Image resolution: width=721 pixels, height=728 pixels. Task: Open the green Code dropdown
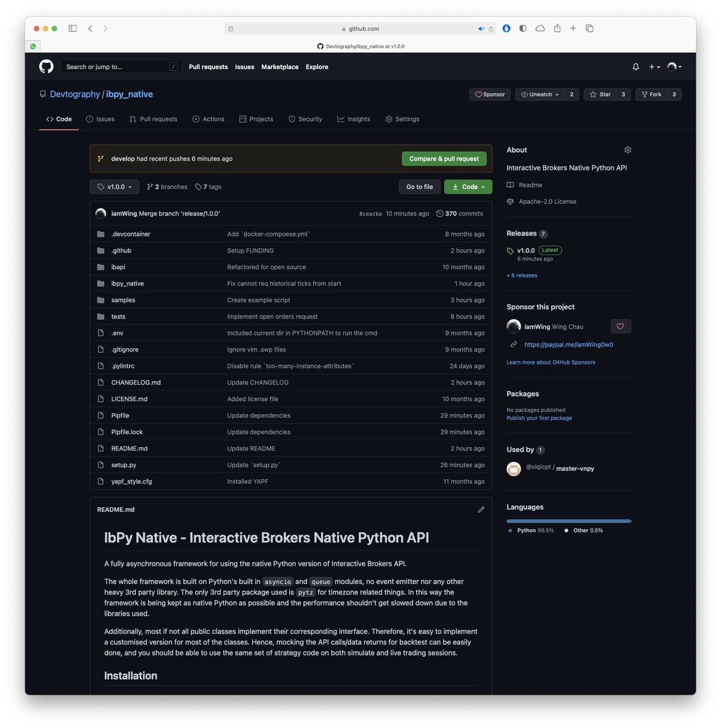(468, 187)
